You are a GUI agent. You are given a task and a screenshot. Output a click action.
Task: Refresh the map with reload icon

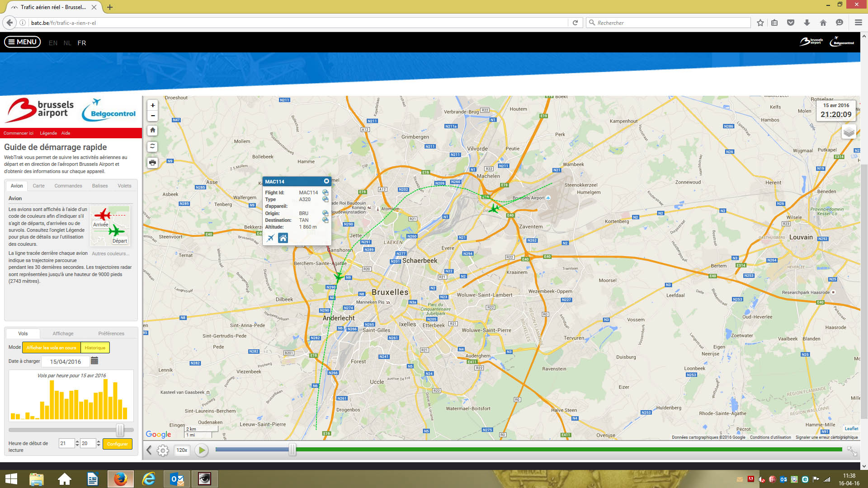click(153, 146)
